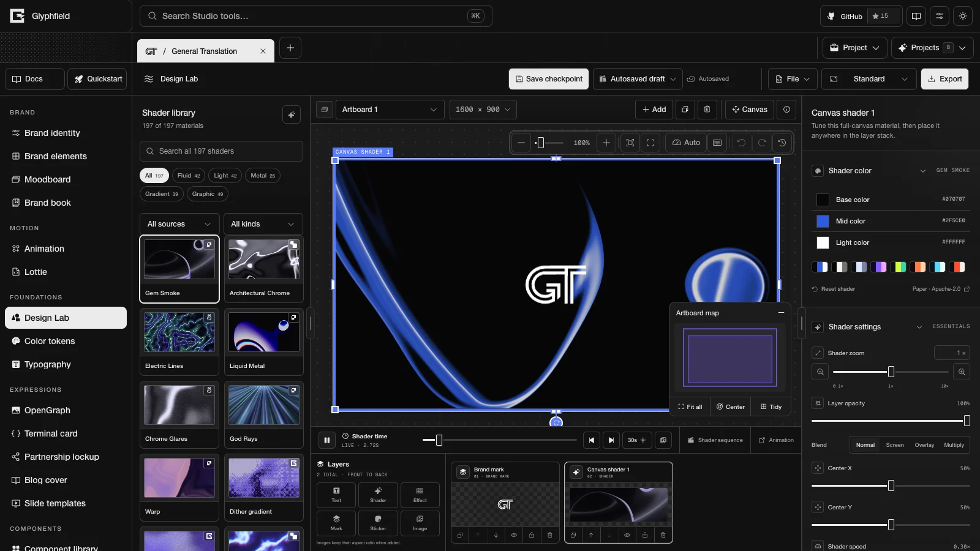
Task: Delete Artboard 1 with the trash icon
Action: point(707,110)
